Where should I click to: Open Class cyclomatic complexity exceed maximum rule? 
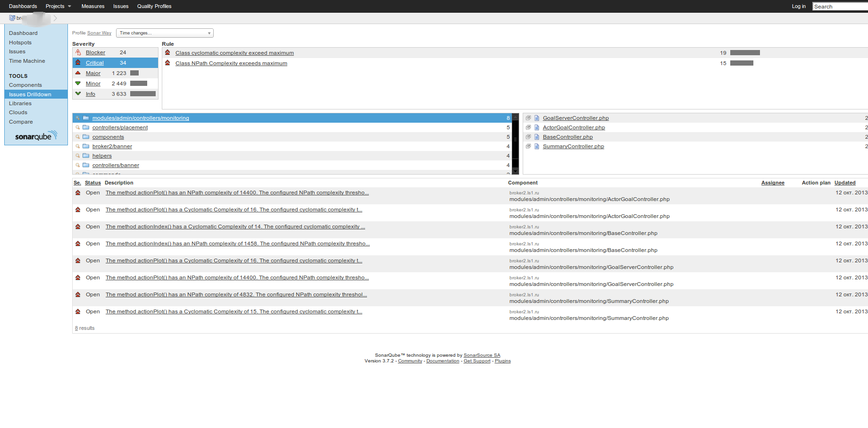[234, 53]
